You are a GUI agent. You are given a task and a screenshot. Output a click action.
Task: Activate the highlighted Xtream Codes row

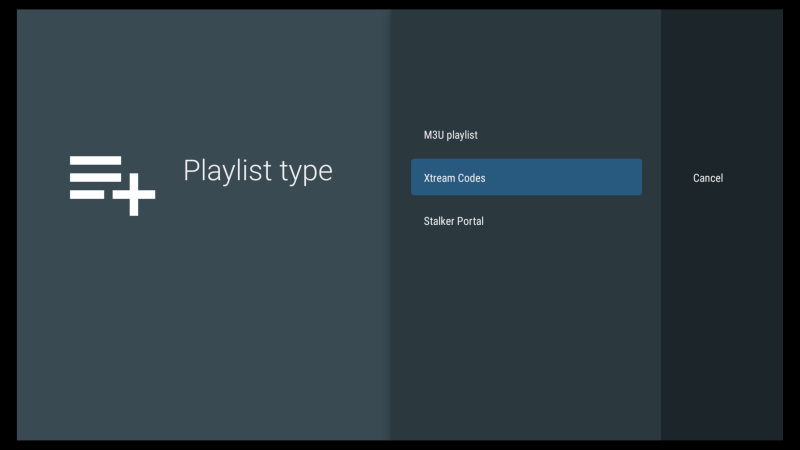pos(526,178)
